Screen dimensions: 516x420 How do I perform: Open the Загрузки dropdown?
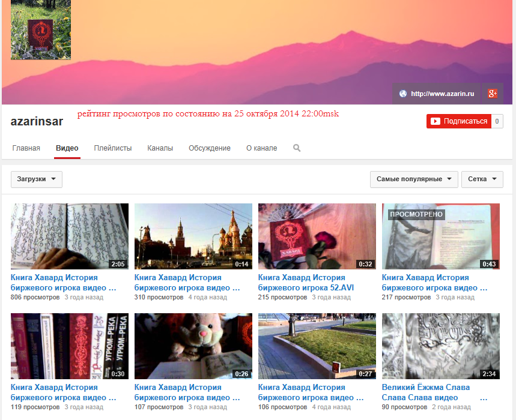[x=36, y=179]
